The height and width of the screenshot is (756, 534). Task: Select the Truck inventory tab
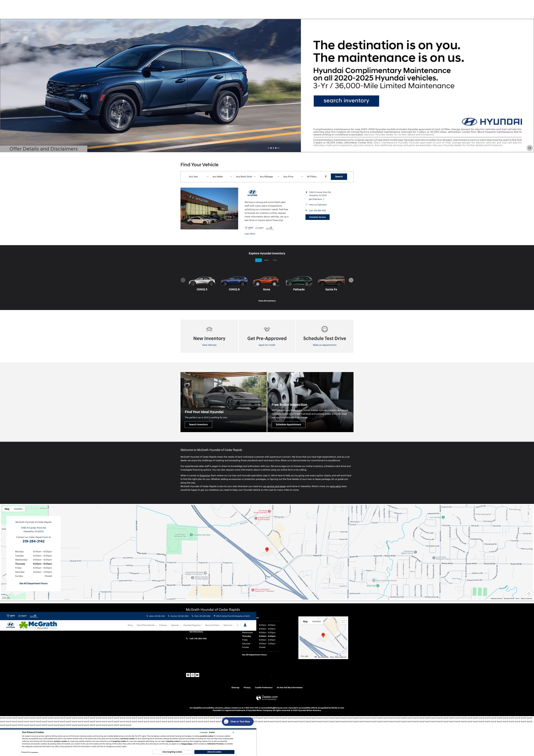[x=274, y=260]
